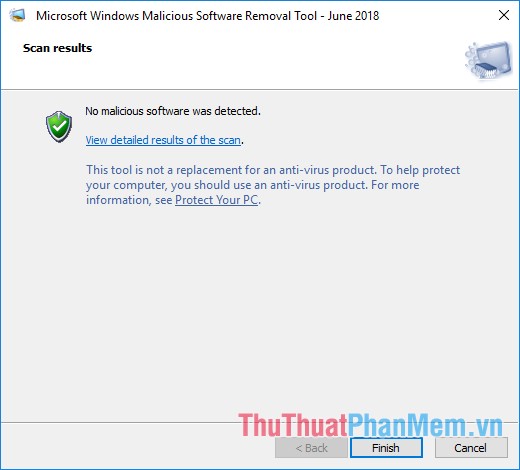Image resolution: width=520 pixels, height=470 pixels.
Task: Click the June 2018 text in title
Action: coord(353,16)
